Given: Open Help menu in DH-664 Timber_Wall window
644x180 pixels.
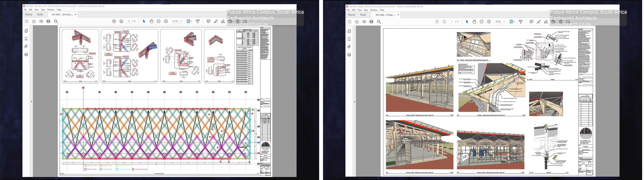Looking at the screenshot, I should pos(382,10).
